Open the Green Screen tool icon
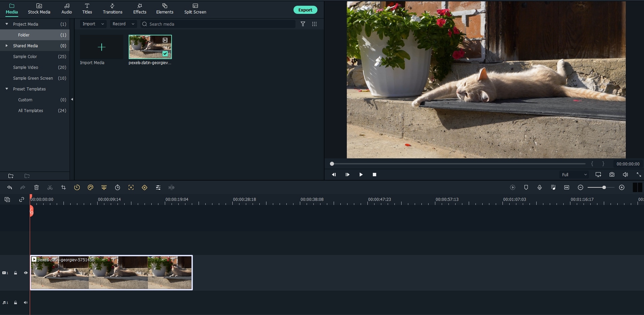This screenshot has width=644, height=315. tap(104, 187)
